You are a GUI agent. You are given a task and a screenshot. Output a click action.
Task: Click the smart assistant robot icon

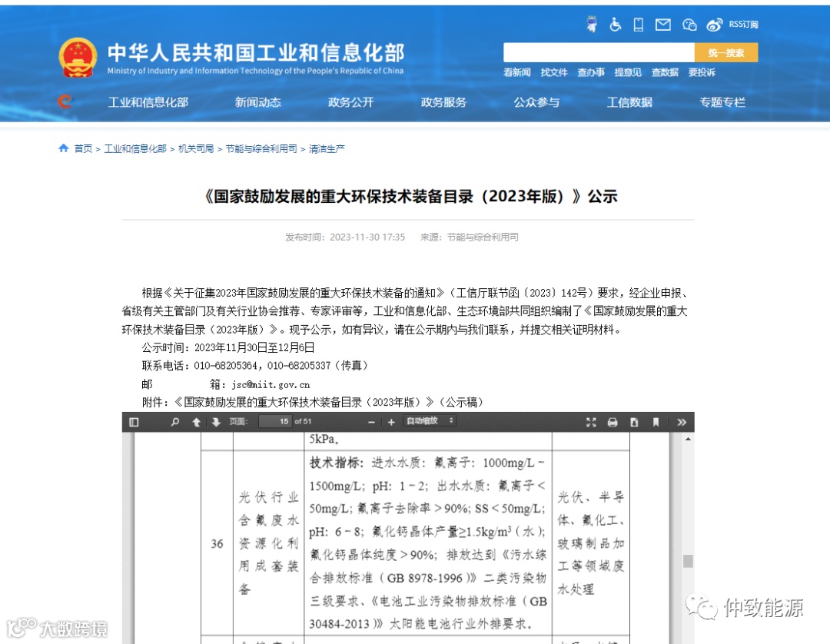592,24
